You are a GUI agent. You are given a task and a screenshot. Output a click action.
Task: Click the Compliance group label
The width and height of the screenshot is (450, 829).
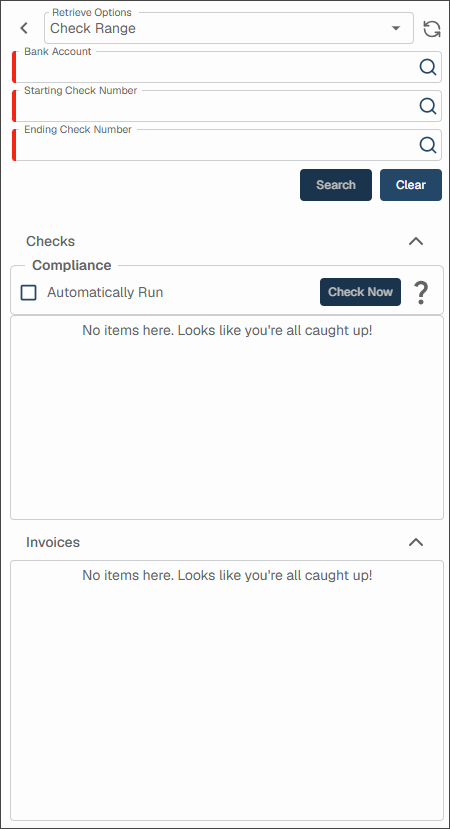coord(71,265)
